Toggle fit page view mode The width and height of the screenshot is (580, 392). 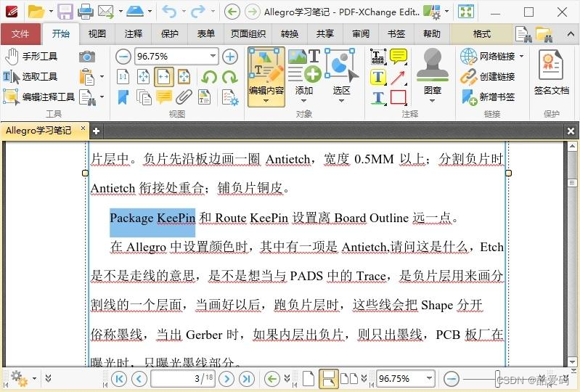144,77
